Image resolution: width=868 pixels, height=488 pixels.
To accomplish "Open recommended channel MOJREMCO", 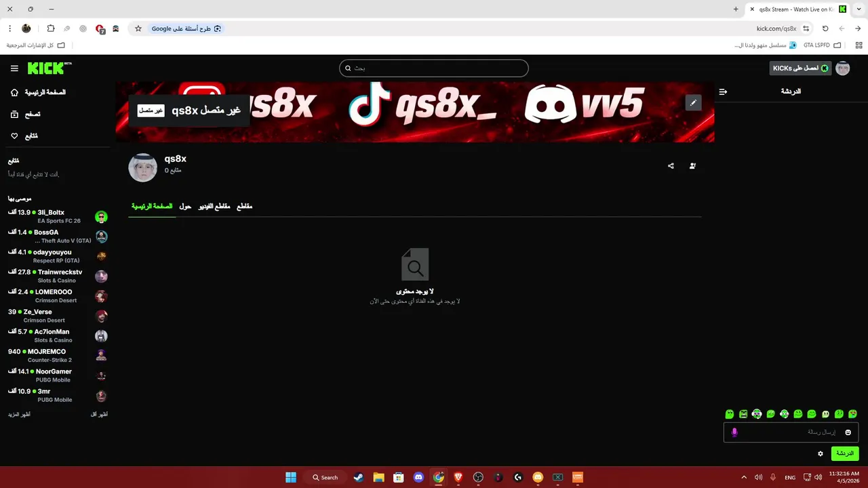I will click(x=58, y=356).
